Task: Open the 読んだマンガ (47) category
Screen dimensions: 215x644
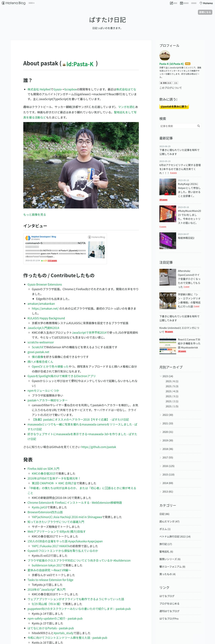Action: click(x=169, y=521)
